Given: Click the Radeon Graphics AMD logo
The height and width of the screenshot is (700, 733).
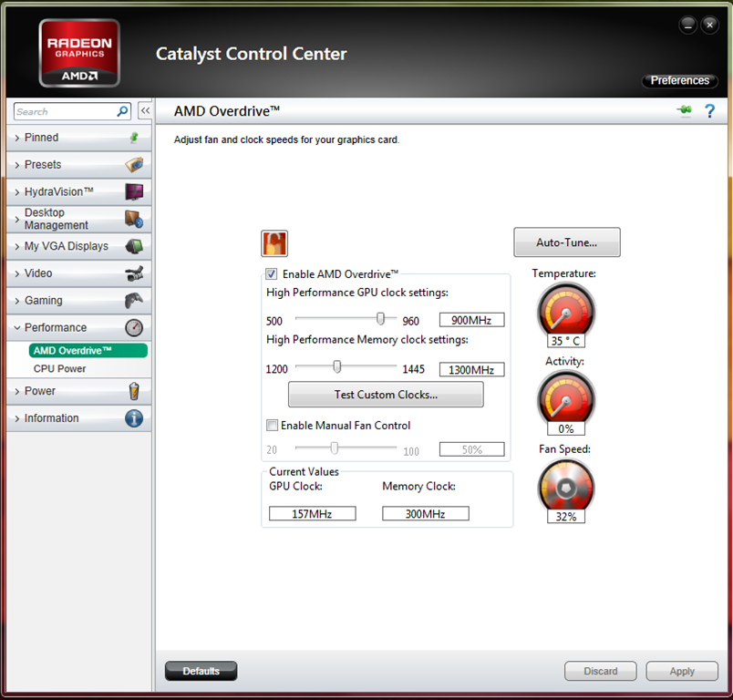Looking at the screenshot, I should tap(79, 53).
